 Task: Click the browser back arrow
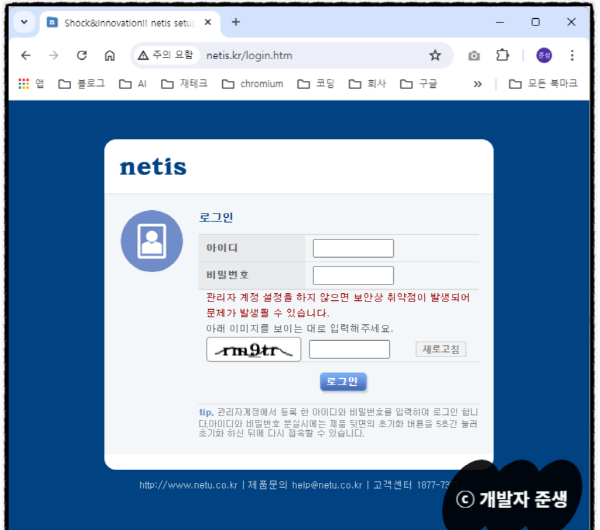click(x=26, y=56)
